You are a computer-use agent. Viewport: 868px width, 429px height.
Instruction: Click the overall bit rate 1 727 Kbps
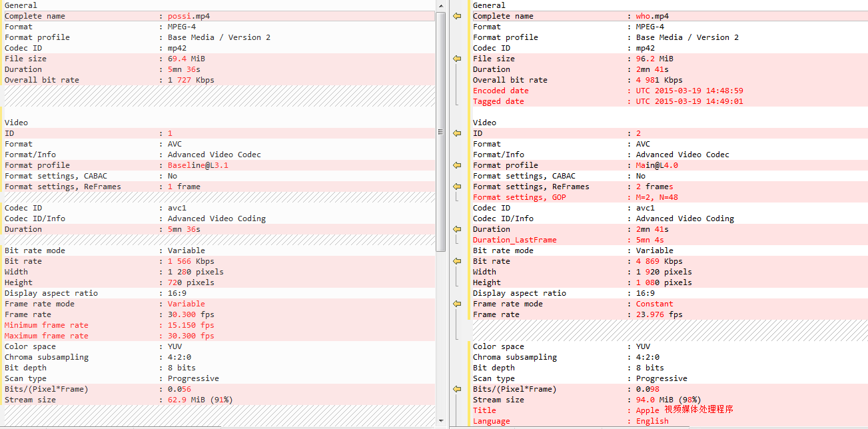pos(191,80)
